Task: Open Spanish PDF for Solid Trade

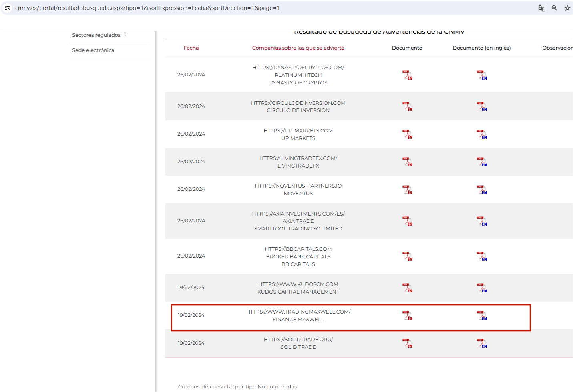Action: point(407,344)
